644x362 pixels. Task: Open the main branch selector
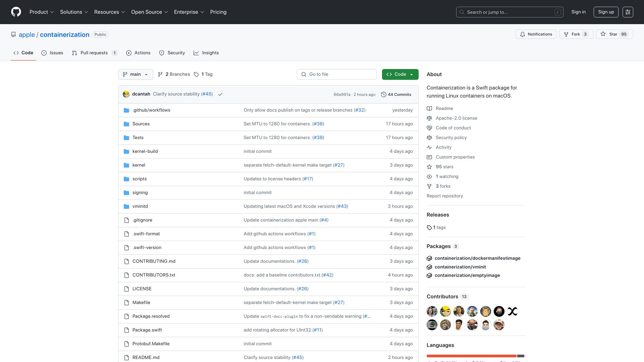point(136,74)
